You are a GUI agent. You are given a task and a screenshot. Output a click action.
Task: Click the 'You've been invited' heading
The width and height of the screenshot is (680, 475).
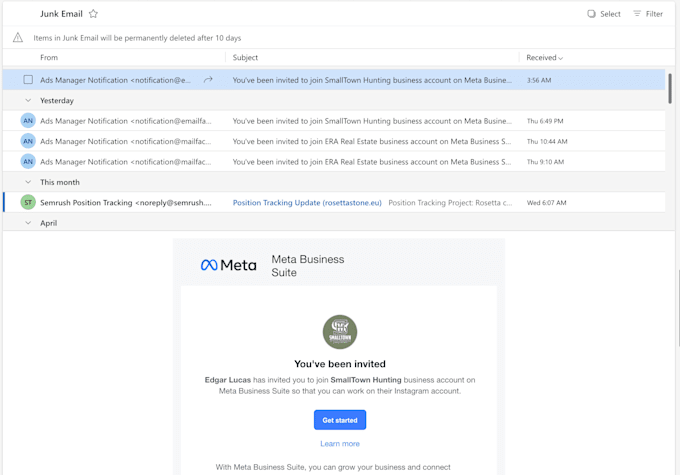click(340, 364)
